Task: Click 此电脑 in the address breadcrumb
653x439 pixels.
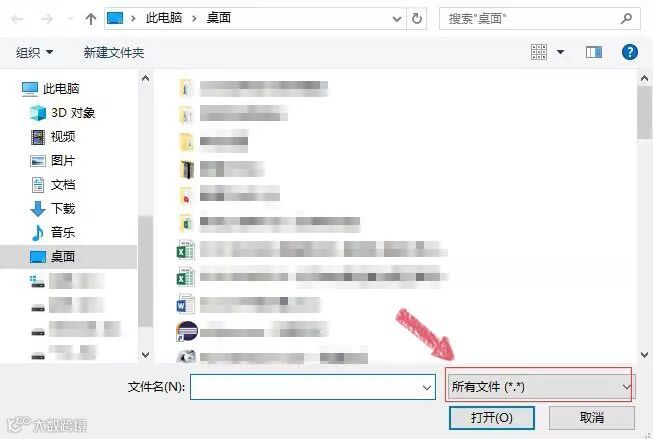Action: coord(164,18)
